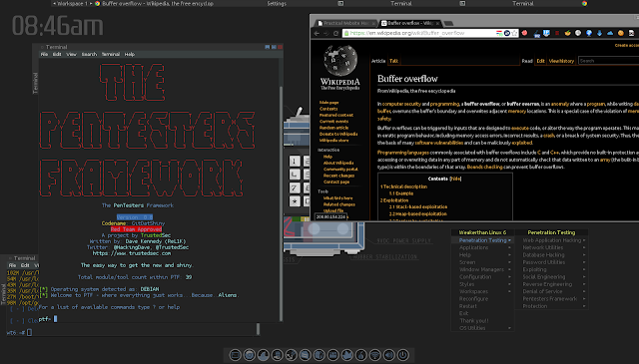Click the browser forward arrow

(326, 33)
